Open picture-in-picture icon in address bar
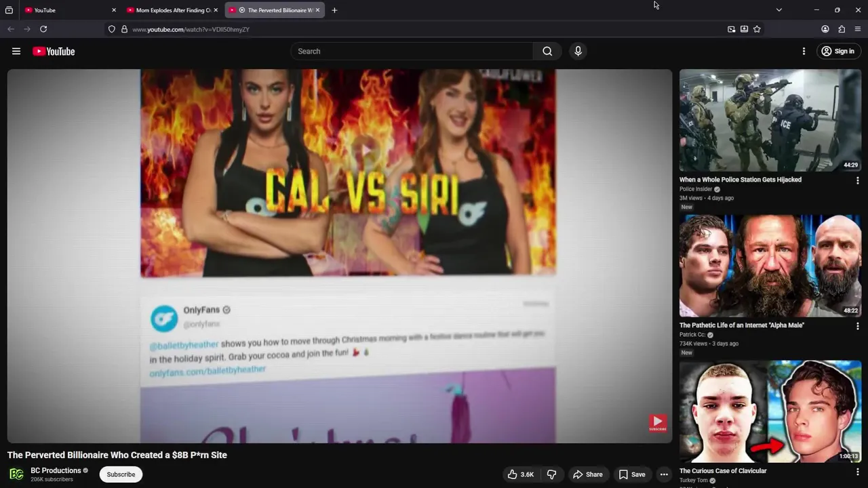The image size is (868, 488). click(731, 29)
